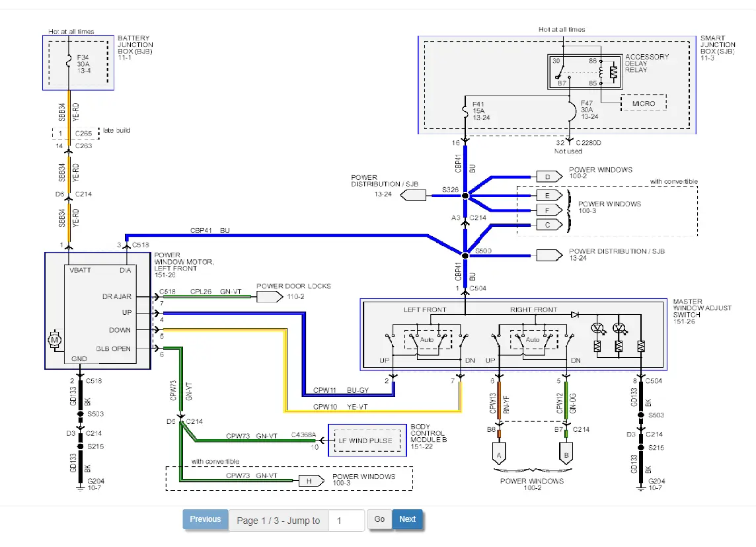Click the 'ACCESSORY DELAY RELAY' label
This screenshot has height=547, width=756.
point(647,63)
